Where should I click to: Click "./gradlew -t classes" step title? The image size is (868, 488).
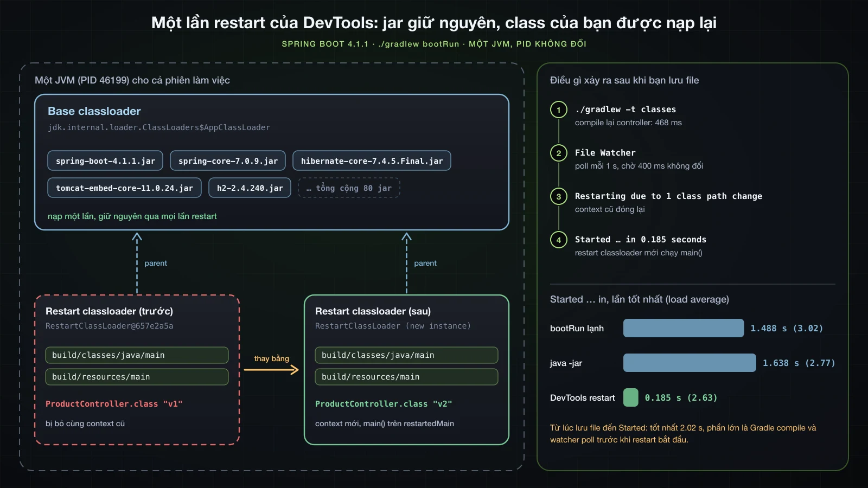click(x=626, y=110)
